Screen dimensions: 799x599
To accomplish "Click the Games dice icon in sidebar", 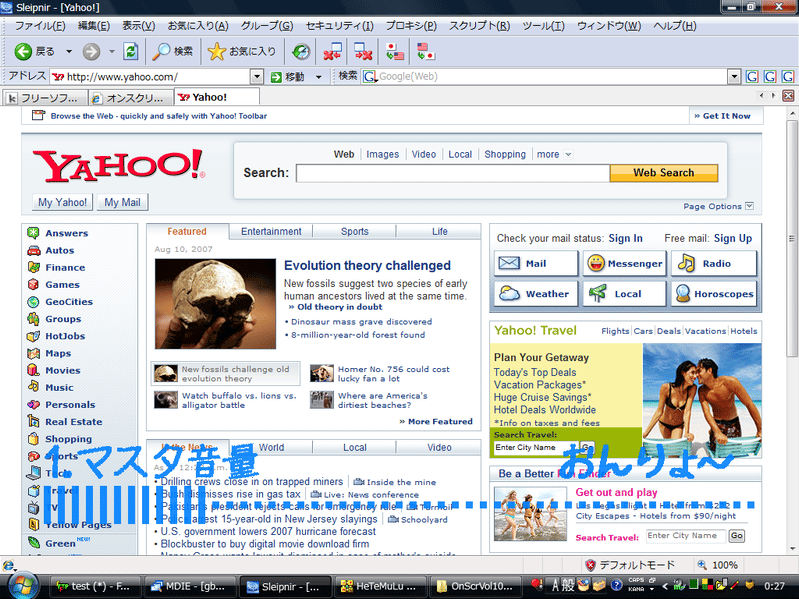I will tap(33, 284).
